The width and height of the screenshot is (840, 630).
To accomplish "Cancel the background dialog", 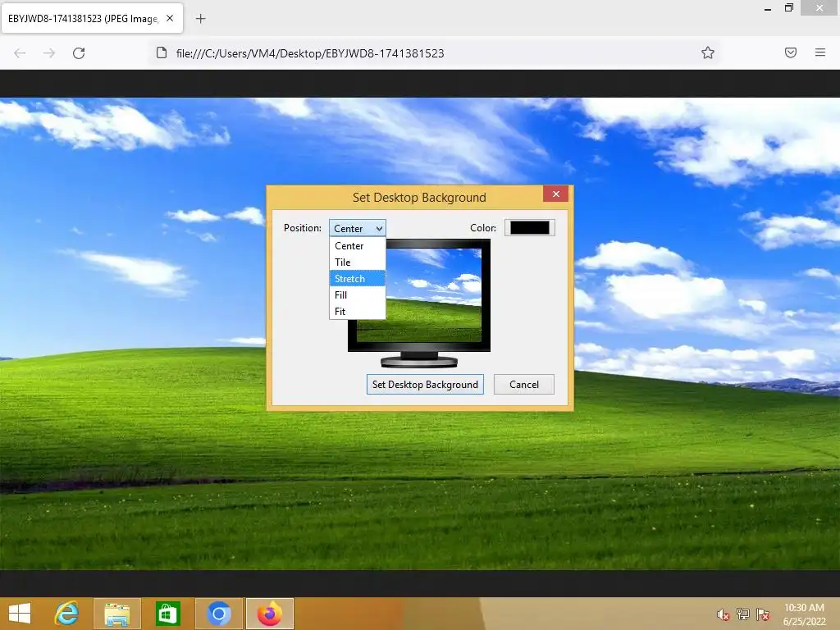I will [x=524, y=385].
